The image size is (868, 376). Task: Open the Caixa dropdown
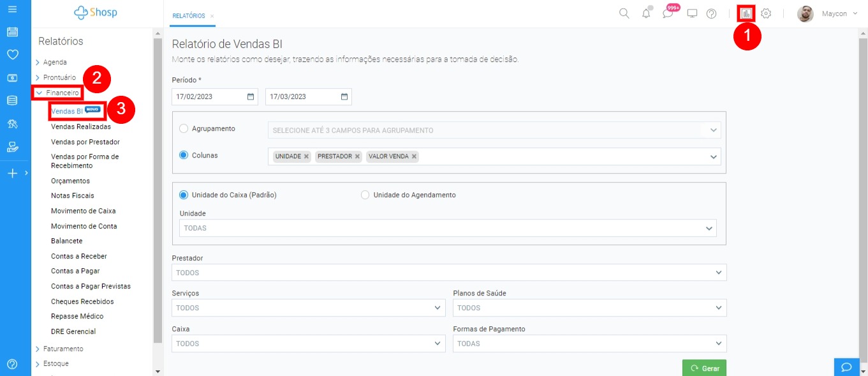(x=309, y=343)
